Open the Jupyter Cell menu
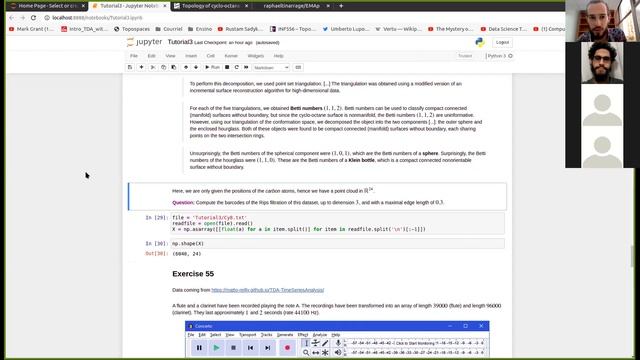 [210, 56]
